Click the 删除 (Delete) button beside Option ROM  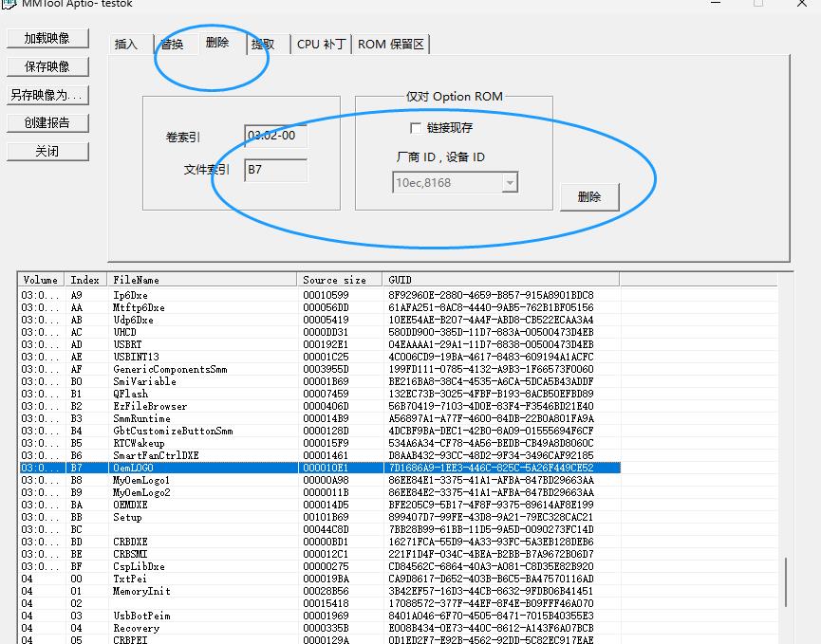coord(589,196)
